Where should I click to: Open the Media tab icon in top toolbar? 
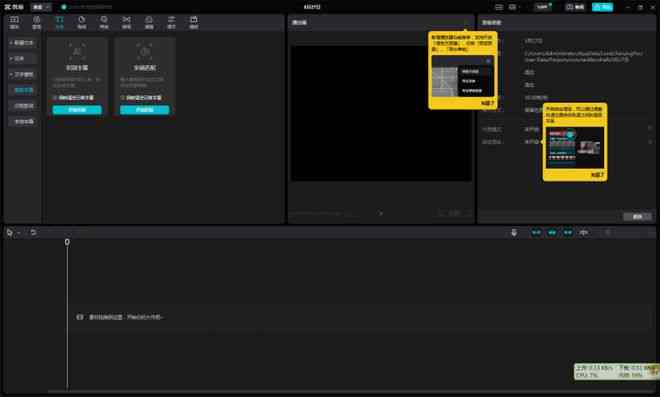point(14,22)
